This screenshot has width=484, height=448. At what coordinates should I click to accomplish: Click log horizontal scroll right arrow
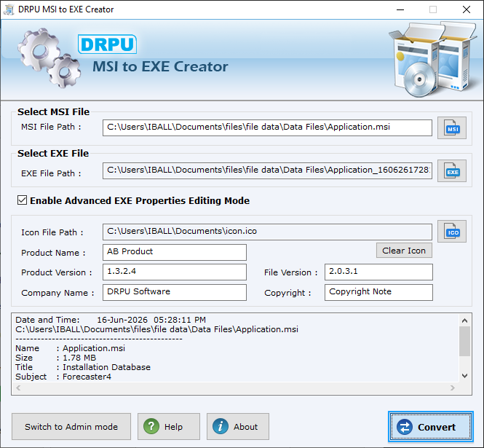tap(453, 388)
